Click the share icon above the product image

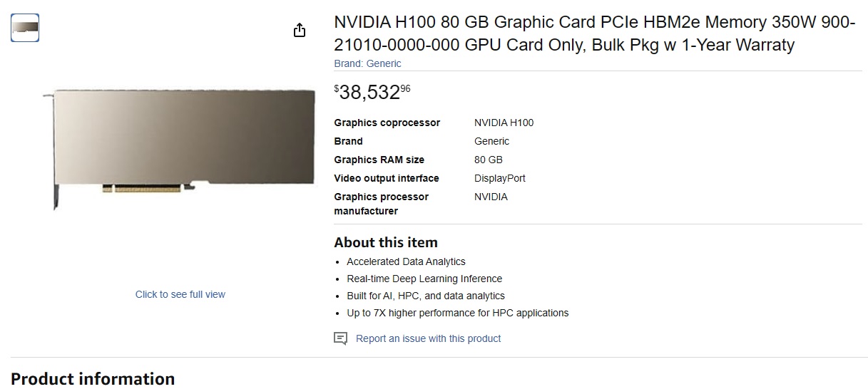(x=300, y=30)
